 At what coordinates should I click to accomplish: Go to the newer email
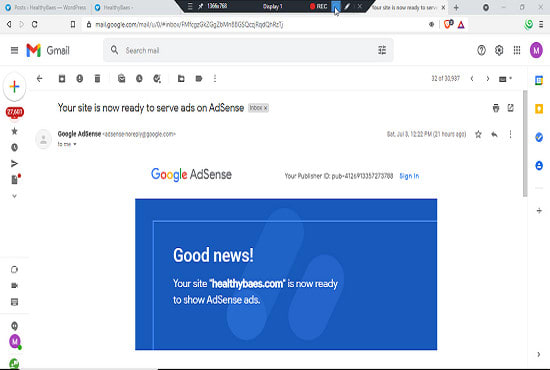[x=472, y=79]
